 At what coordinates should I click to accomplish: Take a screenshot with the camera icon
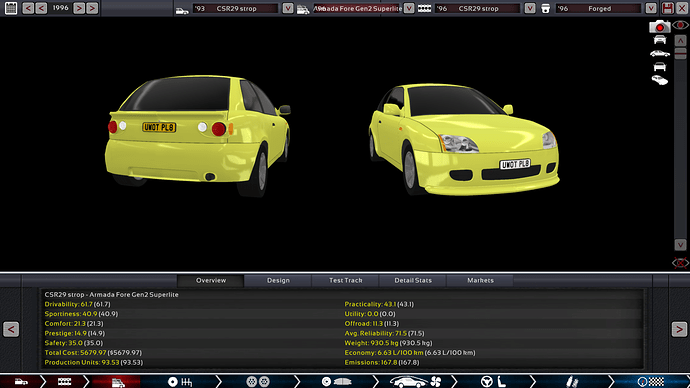pos(660,26)
